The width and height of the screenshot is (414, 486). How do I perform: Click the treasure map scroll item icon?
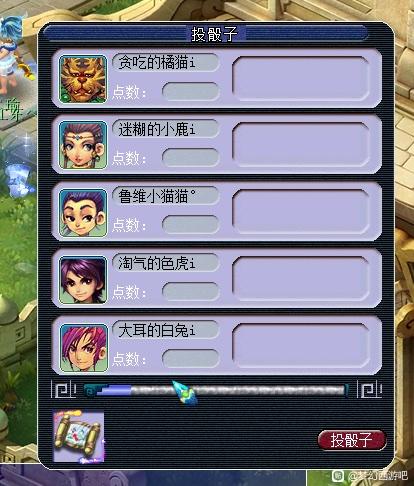click(x=79, y=437)
